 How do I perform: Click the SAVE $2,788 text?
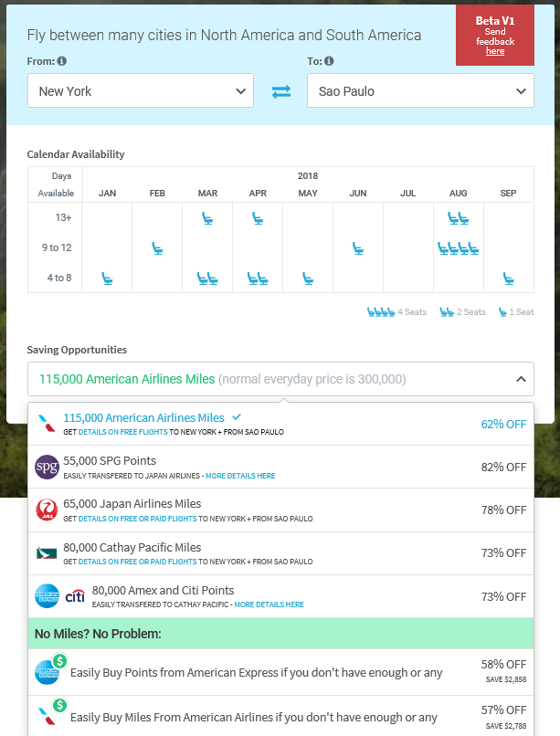click(506, 726)
